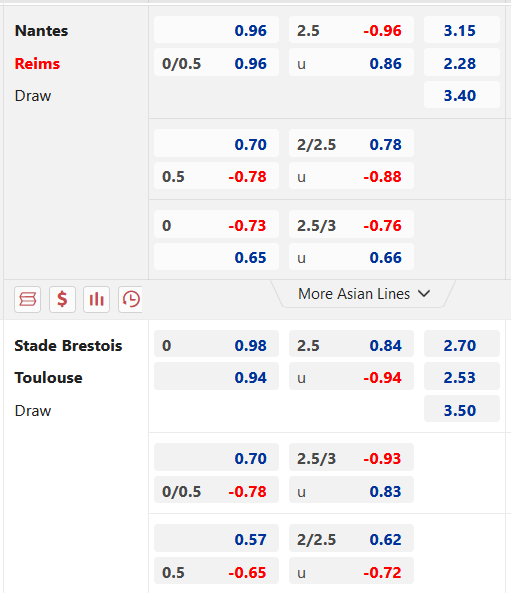511x593 pixels.
Task: Choose Toulouse win odds 2.53
Action: pyautogui.click(x=462, y=377)
